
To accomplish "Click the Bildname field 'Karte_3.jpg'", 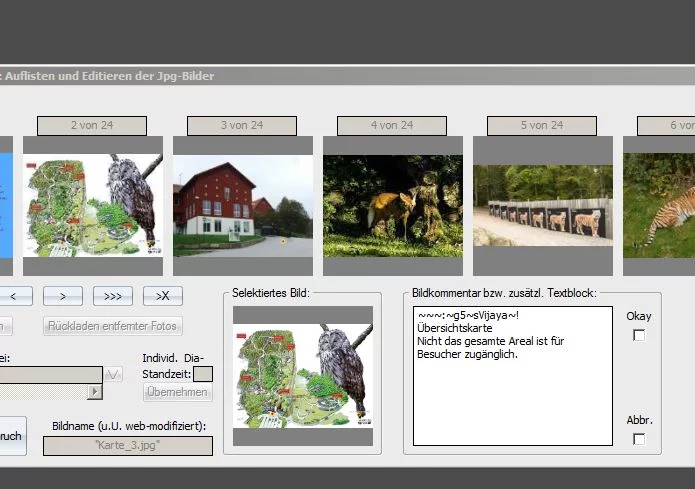I will coord(128,446).
